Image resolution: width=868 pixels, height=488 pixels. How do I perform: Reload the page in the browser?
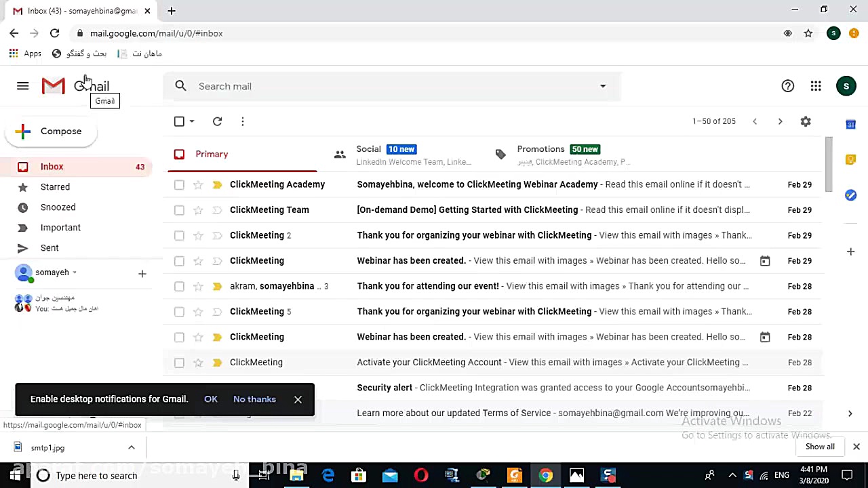pyautogui.click(x=54, y=33)
